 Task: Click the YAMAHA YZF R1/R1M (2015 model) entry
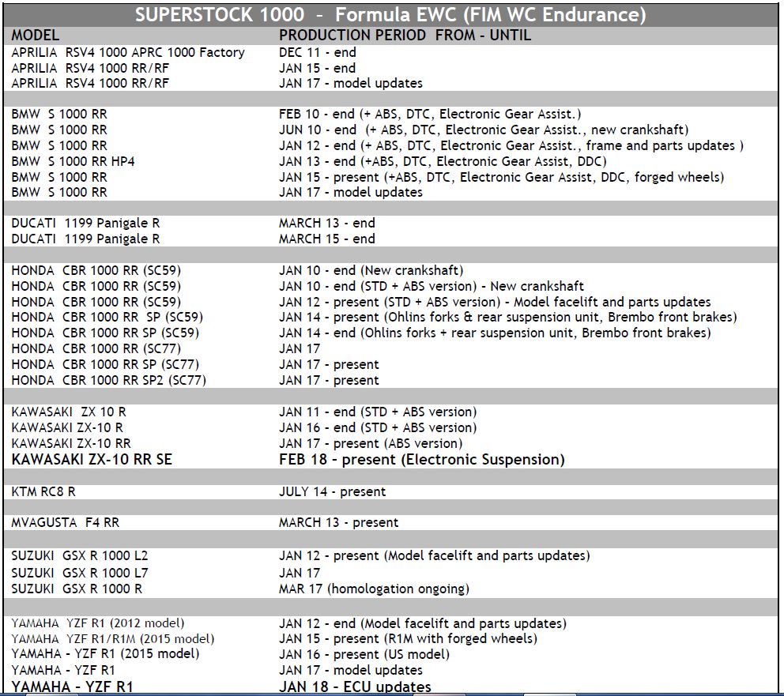112,638
